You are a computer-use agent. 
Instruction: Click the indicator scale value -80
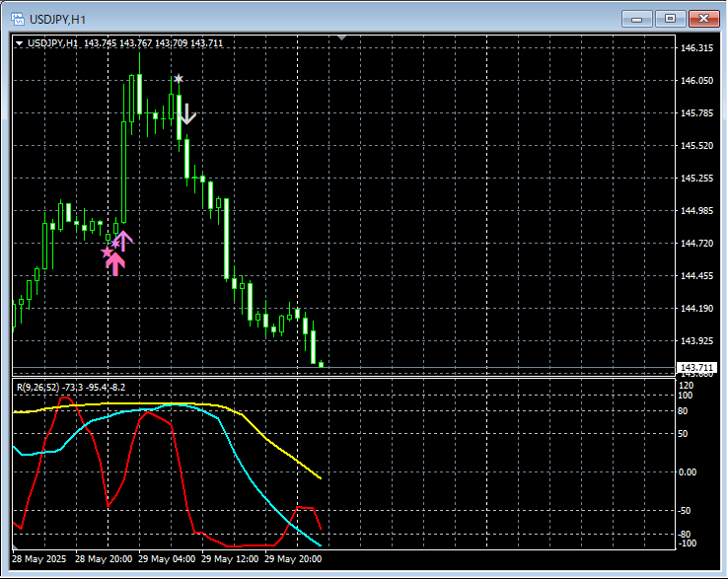pos(684,534)
